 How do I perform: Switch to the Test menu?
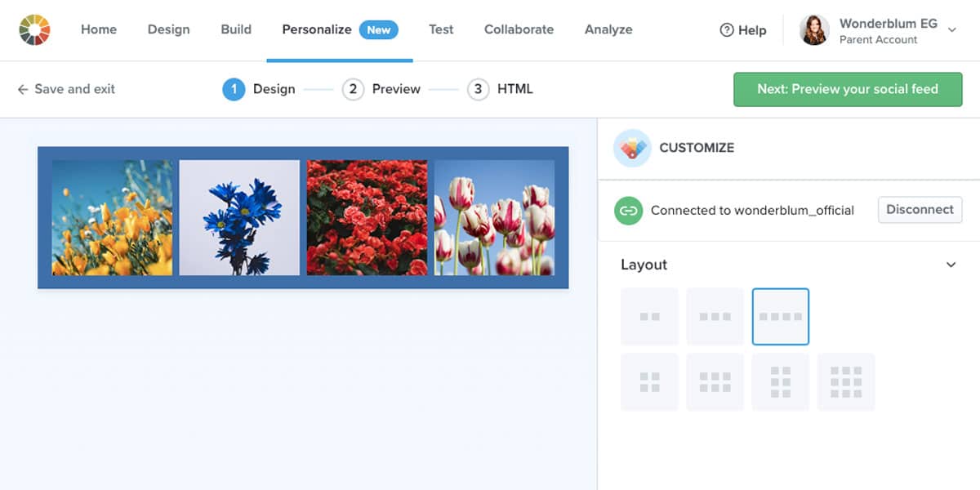tap(441, 29)
